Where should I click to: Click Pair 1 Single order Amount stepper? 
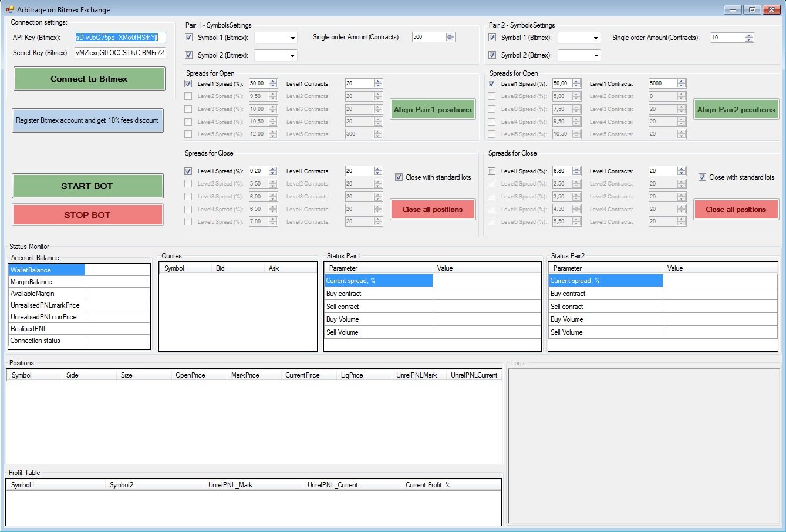[x=450, y=37]
